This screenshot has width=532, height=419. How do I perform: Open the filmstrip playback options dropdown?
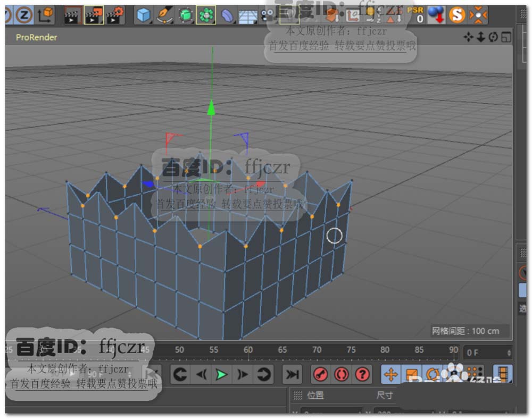click(x=503, y=374)
